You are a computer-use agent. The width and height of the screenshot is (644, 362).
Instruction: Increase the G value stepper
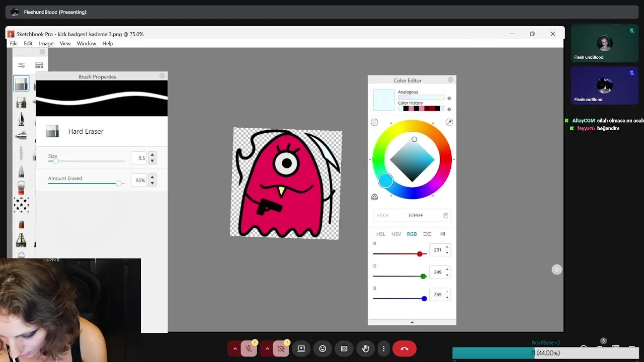coord(447,269)
